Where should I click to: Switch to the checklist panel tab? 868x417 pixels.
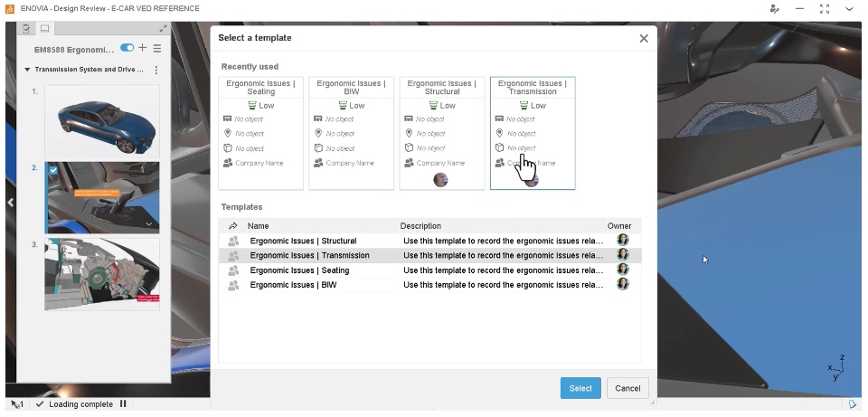point(26,29)
